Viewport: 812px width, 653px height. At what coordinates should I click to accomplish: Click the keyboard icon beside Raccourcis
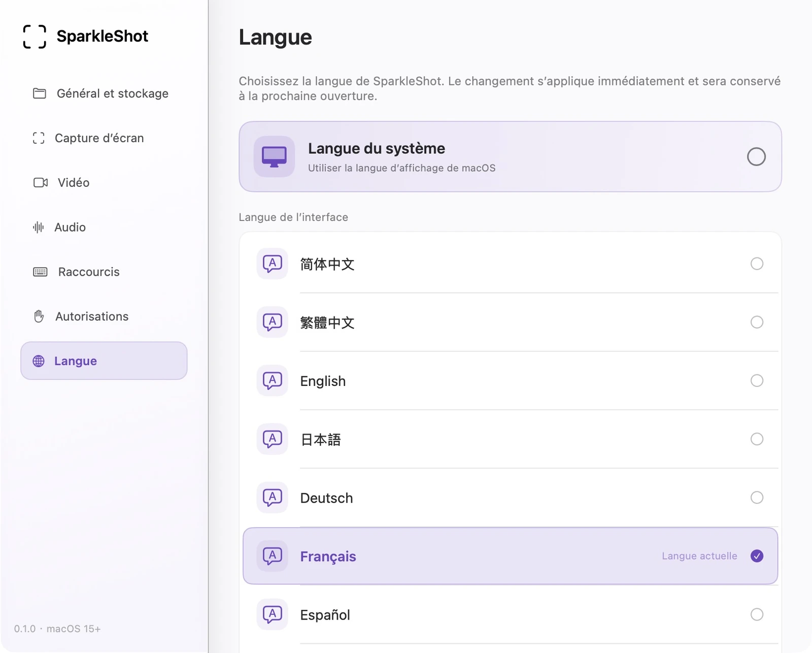click(x=40, y=272)
